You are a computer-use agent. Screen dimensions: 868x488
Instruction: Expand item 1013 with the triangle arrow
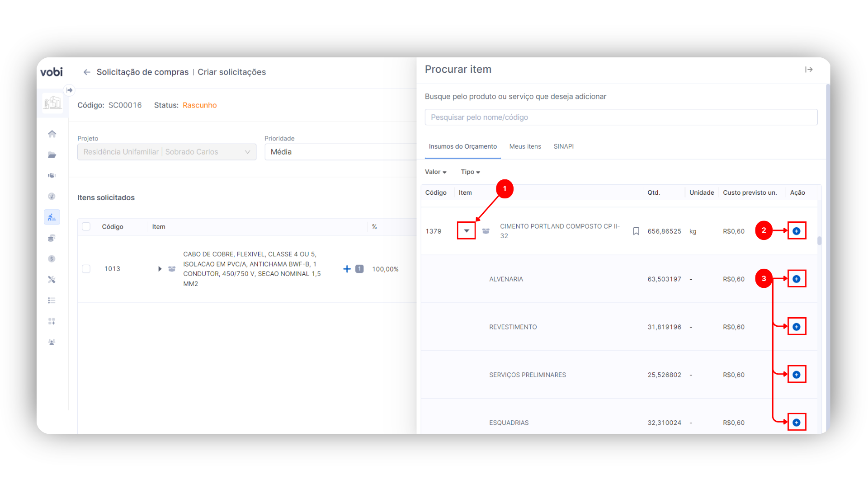160,269
